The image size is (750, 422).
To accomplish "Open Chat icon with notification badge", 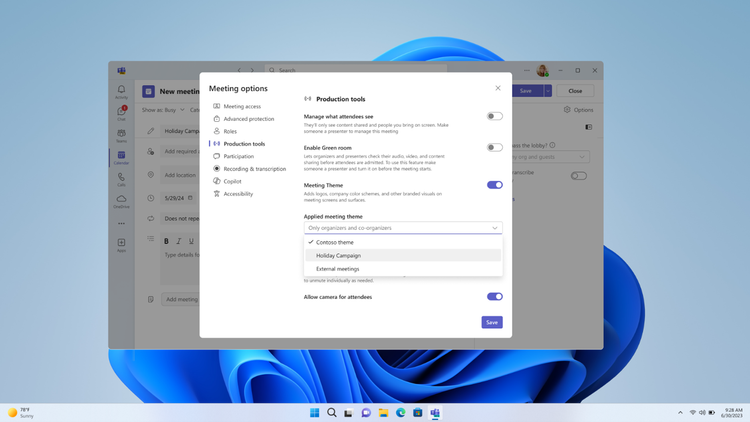I will [x=121, y=113].
